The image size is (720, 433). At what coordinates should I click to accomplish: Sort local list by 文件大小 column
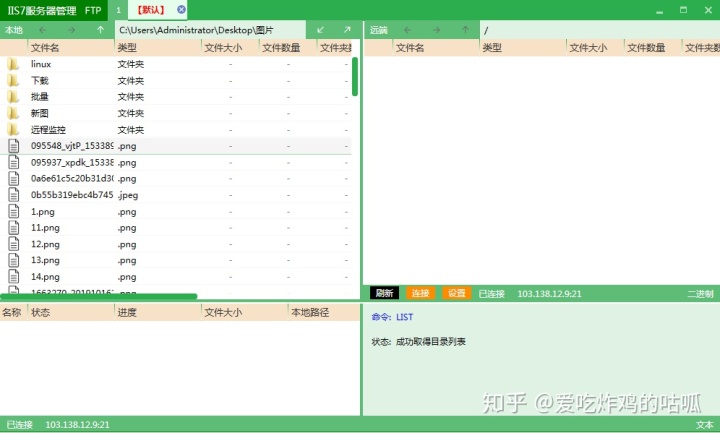point(223,48)
